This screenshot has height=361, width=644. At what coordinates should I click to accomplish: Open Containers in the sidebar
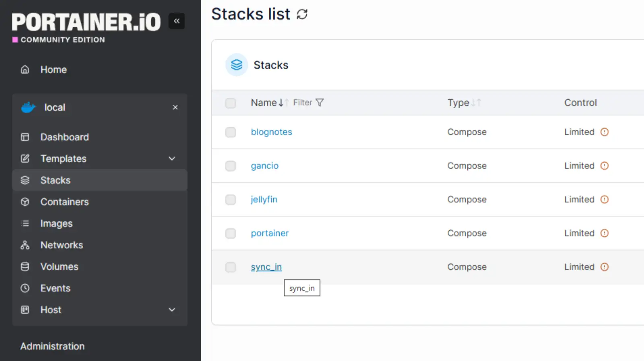click(64, 202)
